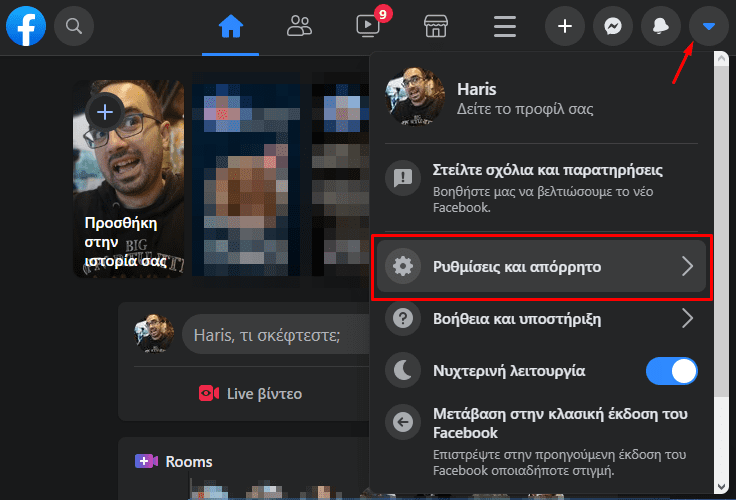Click Haris avatar beside post composer
Screen dimensions: 736x500
point(154,334)
